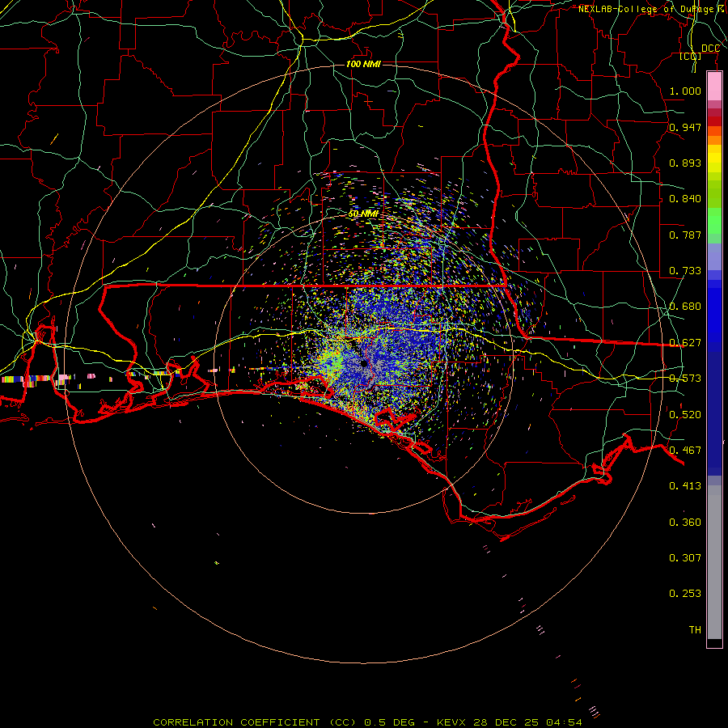Click the 100 NMI range ring label
Screen dimensions: 728x728
pyautogui.click(x=363, y=64)
